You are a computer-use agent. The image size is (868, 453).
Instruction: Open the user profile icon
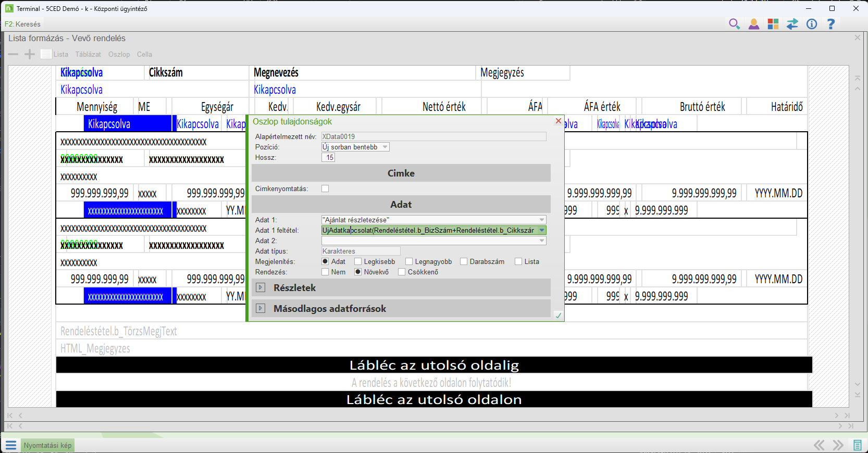pyautogui.click(x=753, y=24)
